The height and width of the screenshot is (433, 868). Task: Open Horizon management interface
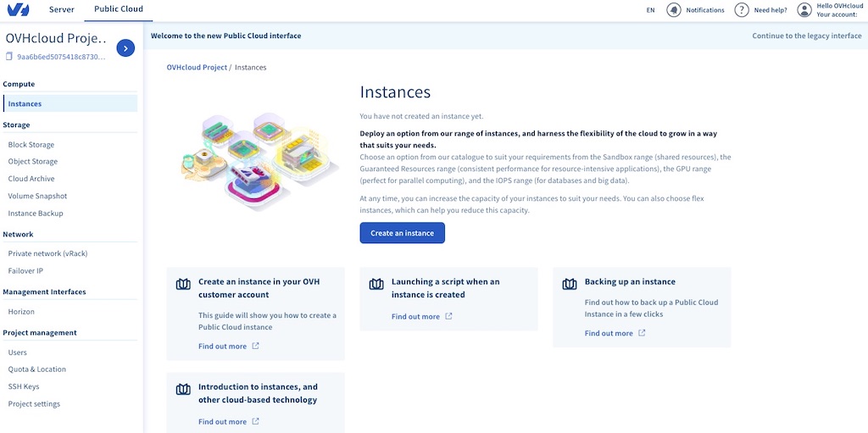coord(21,312)
